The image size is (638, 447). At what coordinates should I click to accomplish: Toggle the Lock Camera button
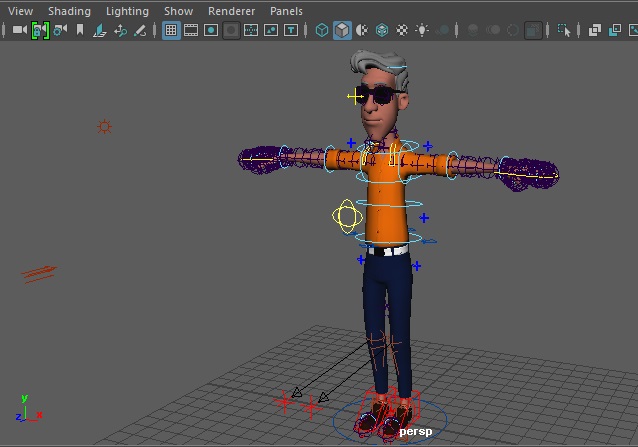[x=40, y=31]
